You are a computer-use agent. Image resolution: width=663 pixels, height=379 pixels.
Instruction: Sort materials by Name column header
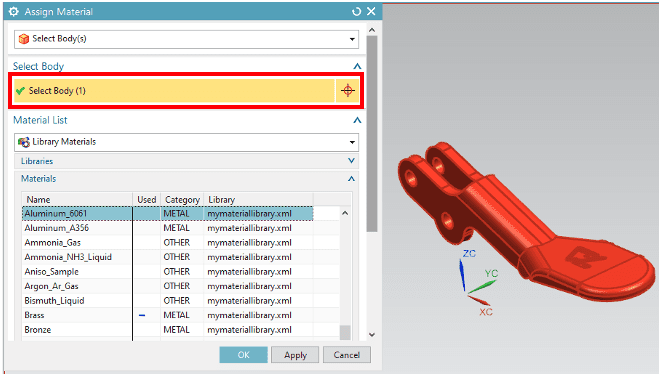tap(77, 199)
